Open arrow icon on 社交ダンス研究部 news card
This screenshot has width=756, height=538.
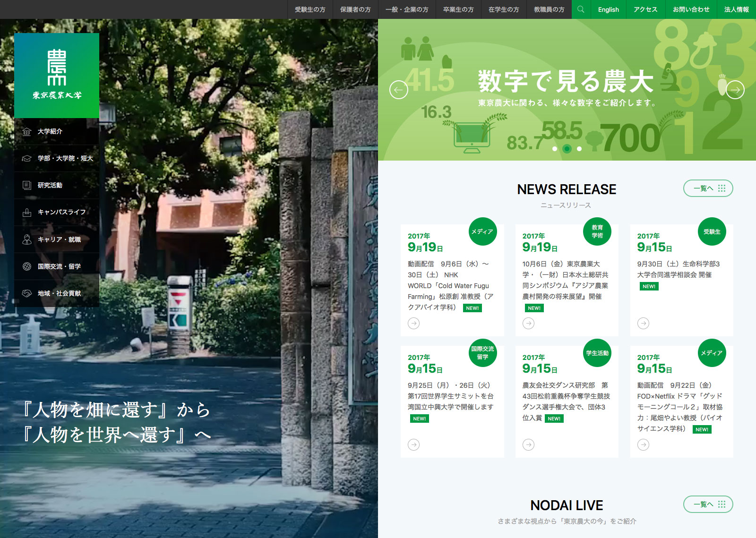click(528, 444)
